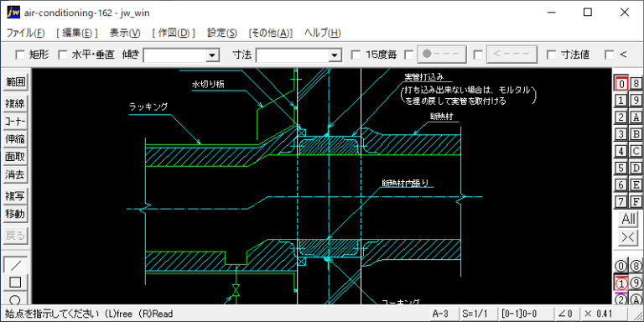Click the ●--- endpoint style button
Image resolution: width=644 pixels, height=322 pixels.
(442, 55)
